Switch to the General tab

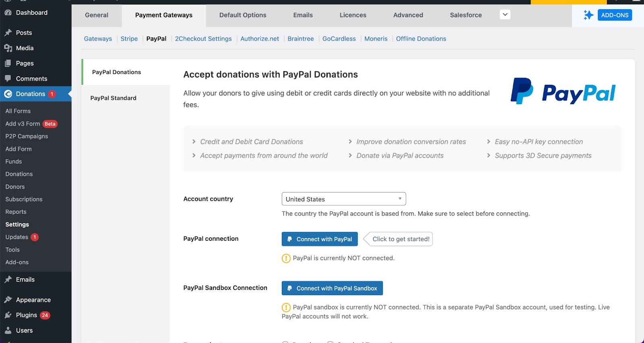pos(97,15)
